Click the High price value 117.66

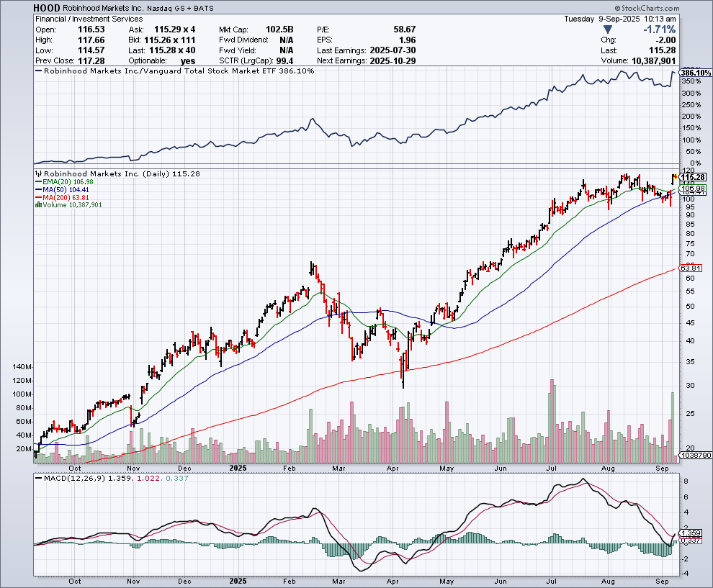91,40
